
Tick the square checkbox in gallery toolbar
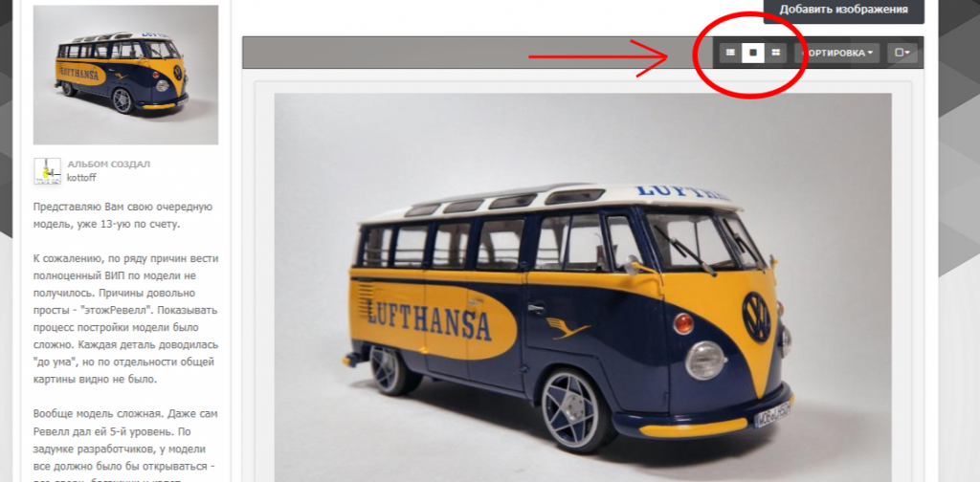pyautogui.click(x=899, y=53)
